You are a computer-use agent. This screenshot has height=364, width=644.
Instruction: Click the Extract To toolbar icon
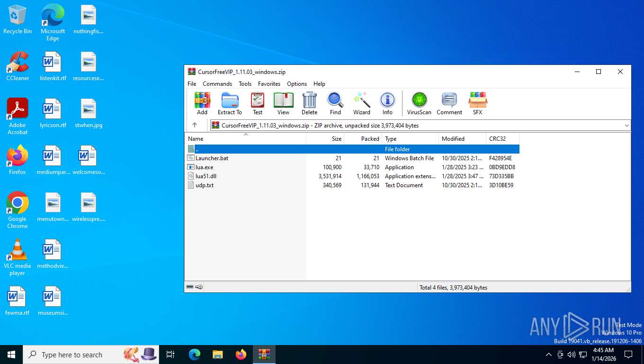tap(230, 103)
